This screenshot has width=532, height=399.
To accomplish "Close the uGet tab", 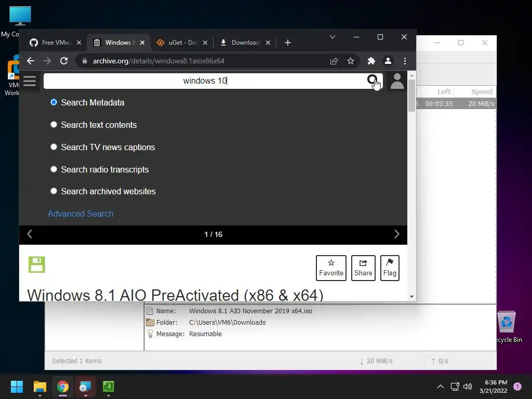I will (205, 43).
